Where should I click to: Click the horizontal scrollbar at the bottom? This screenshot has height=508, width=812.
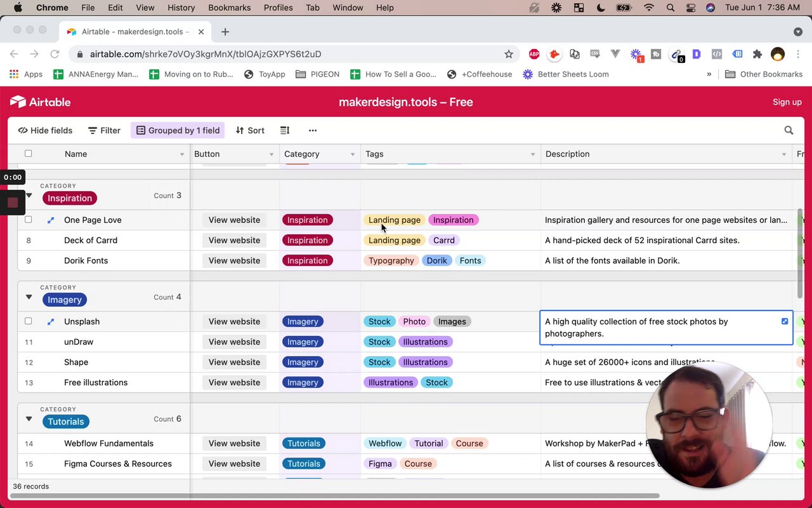336,496
